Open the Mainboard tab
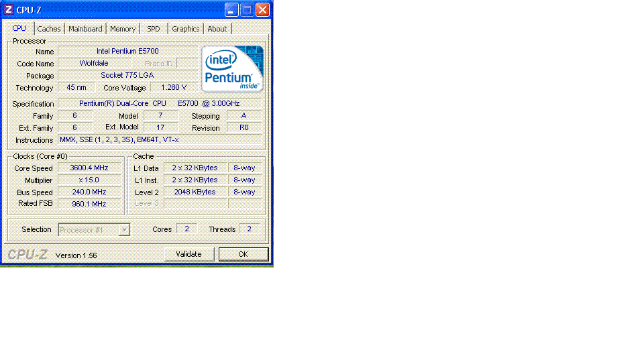Screen dimensions: 644x362 [85, 29]
